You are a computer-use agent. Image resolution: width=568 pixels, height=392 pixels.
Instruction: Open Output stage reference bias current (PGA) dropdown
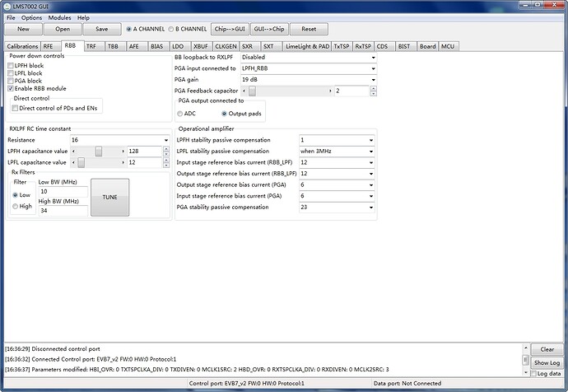click(x=337, y=184)
